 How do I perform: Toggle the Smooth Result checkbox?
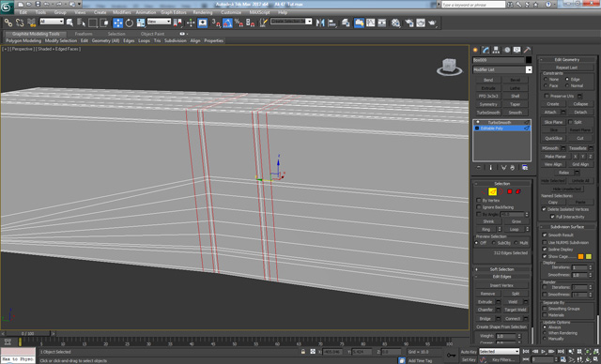tap(545, 235)
